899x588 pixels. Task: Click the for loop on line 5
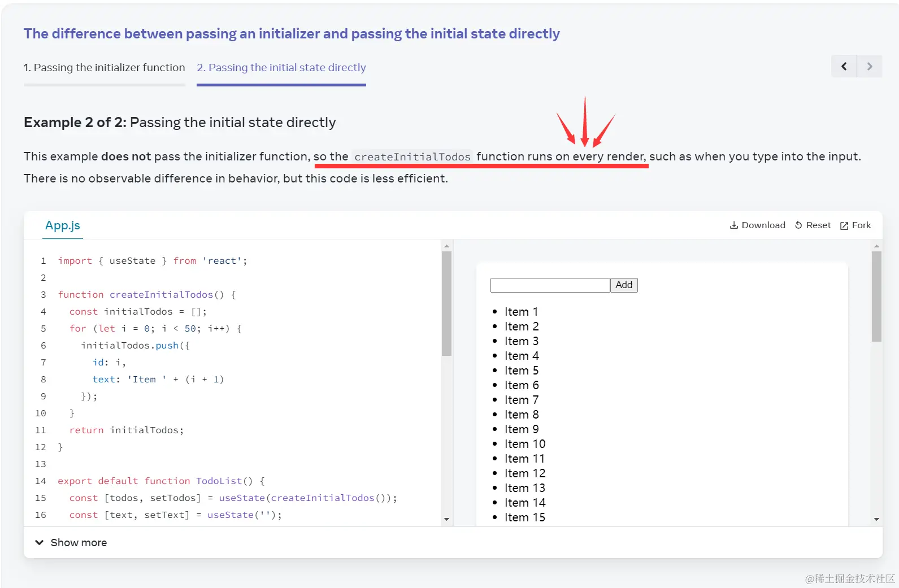click(155, 329)
